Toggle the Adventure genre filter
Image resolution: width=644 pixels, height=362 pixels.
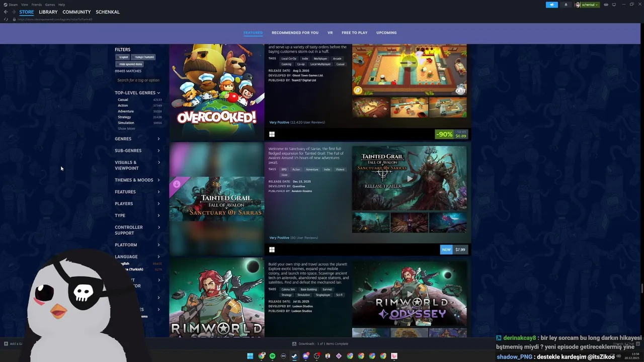139,111
